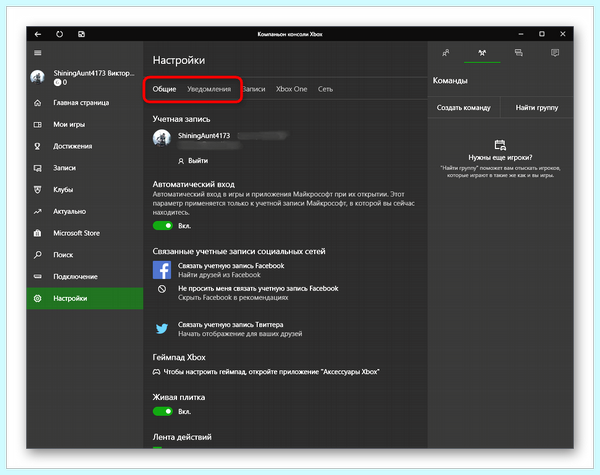Viewport: 600px width, 475px height.
Task: Open Подключение connection section
Action: tap(85, 276)
